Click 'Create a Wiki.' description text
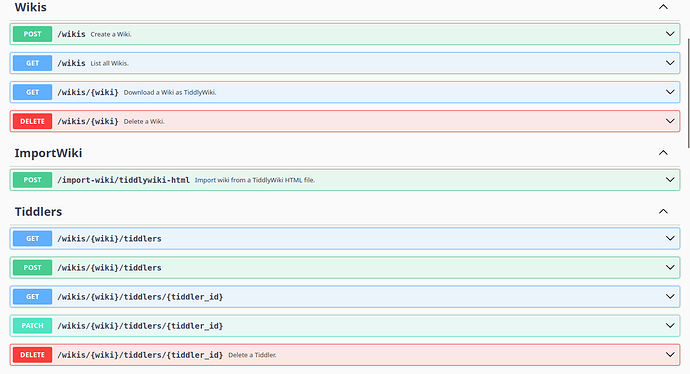 111,34
